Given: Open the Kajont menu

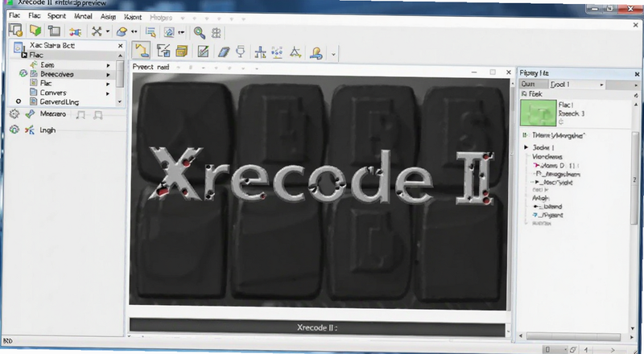Looking at the screenshot, I should pos(133,17).
